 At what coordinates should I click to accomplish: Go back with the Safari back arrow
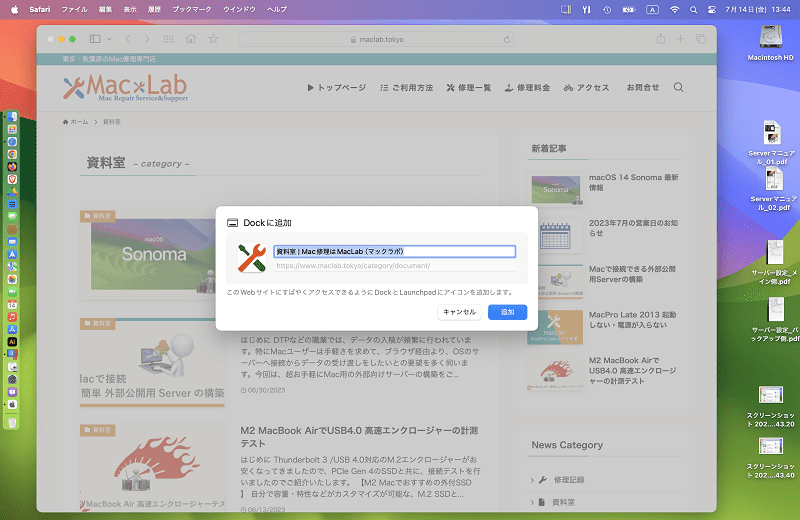[x=128, y=39]
